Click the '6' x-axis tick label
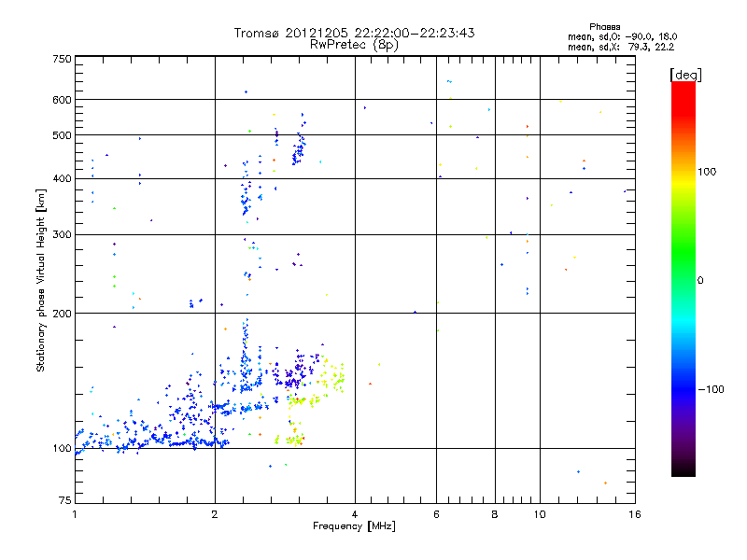The width and height of the screenshot is (747, 560). click(x=436, y=514)
